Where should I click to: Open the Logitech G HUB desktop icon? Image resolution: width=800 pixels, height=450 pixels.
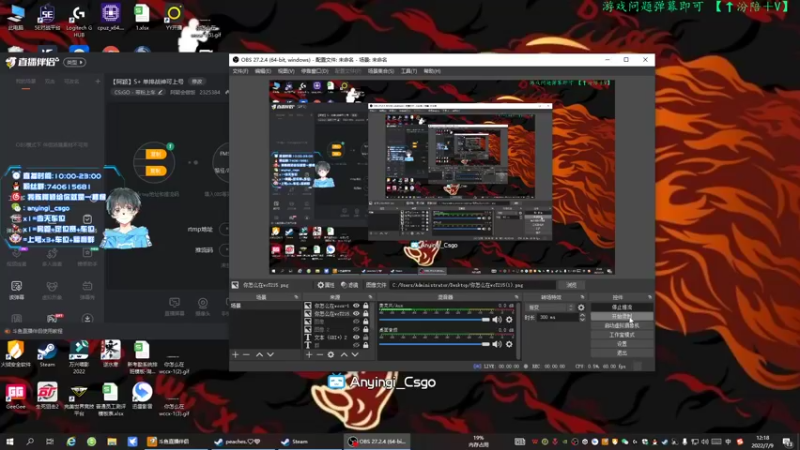[x=79, y=20]
